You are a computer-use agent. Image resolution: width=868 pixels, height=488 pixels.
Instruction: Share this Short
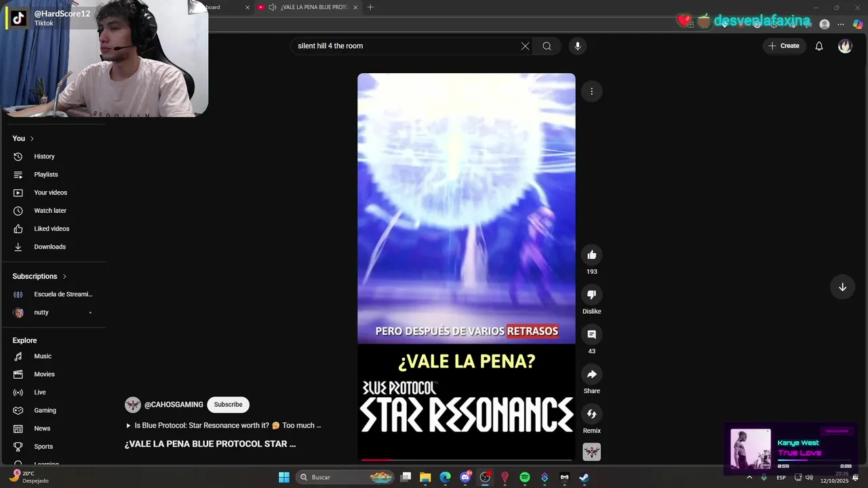tap(592, 374)
